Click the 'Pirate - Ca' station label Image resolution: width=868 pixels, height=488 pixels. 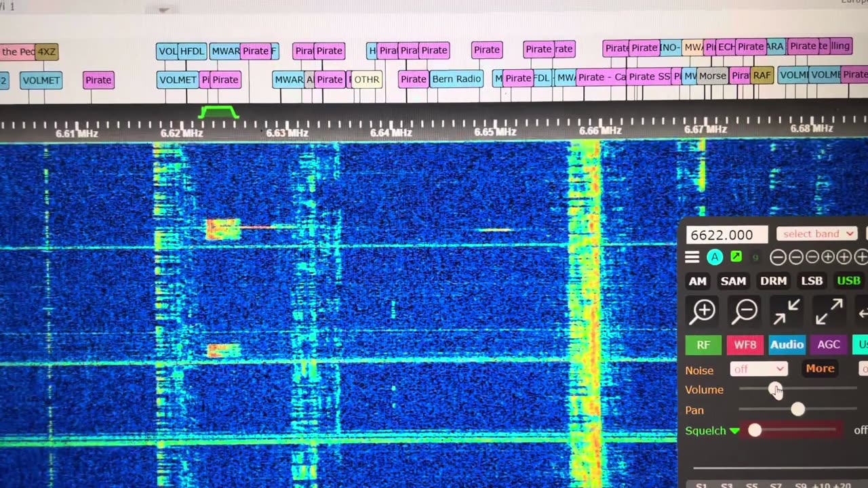[601, 77]
